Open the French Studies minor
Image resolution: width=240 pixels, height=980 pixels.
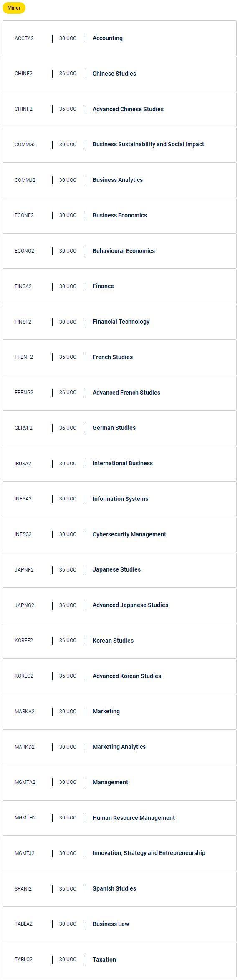coord(119,357)
